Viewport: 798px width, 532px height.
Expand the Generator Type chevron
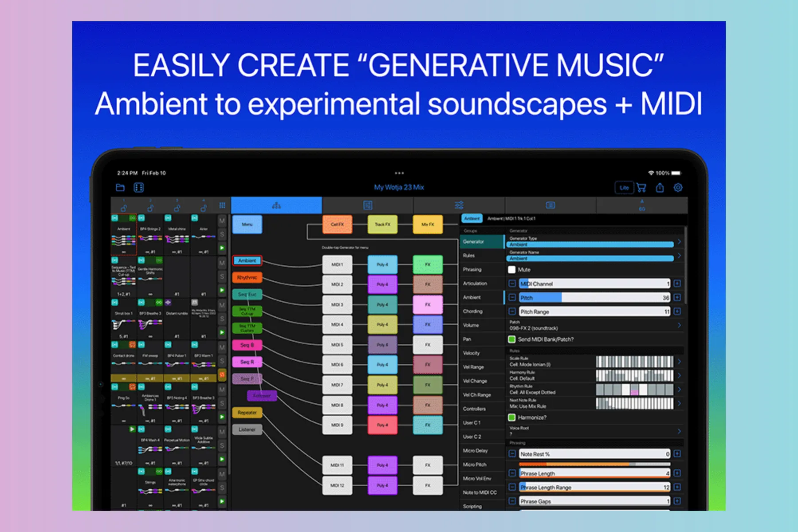(x=679, y=242)
